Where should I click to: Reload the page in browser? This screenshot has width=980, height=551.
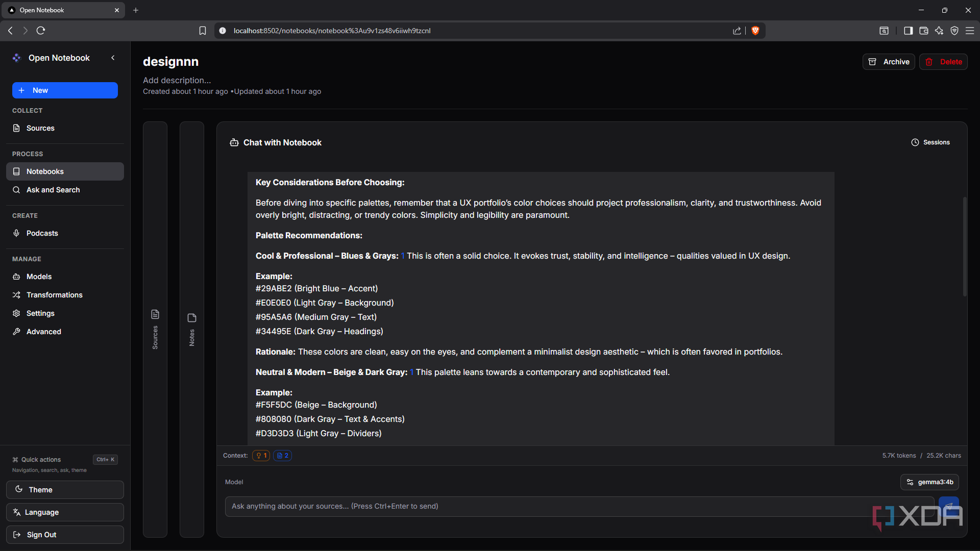41,31
